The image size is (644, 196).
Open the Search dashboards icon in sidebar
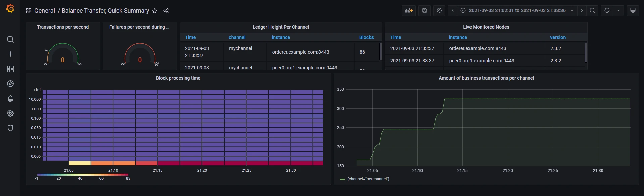point(10,40)
